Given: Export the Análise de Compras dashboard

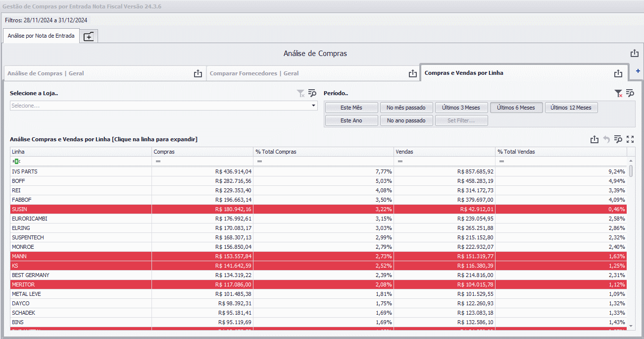Looking at the screenshot, I should 634,54.
